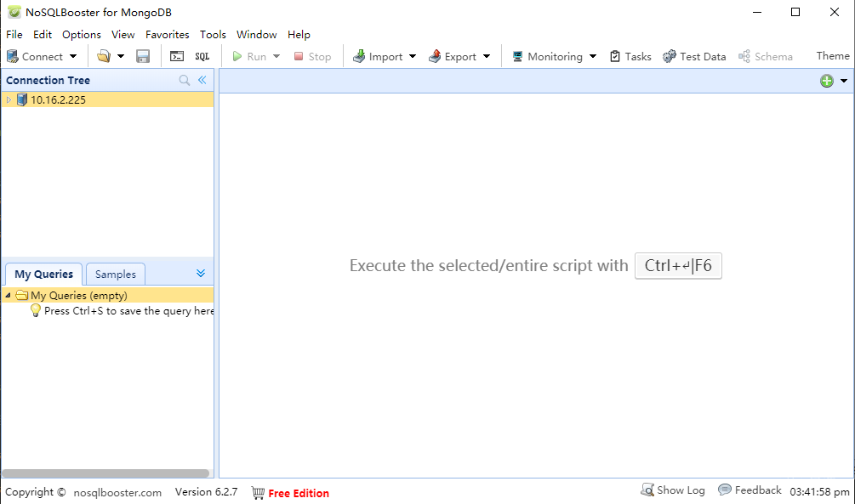Image resolution: width=855 pixels, height=504 pixels.
Task: Collapse the My Queries (empty) folder
Action: coord(9,295)
